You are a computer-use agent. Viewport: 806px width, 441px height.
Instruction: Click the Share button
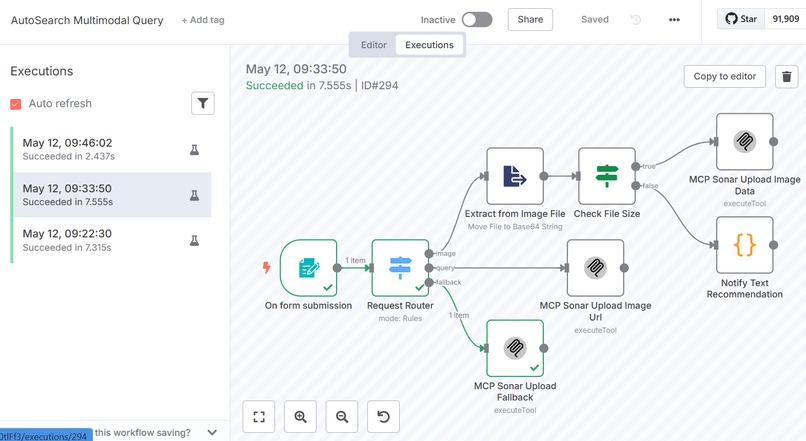[x=530, y=20]
